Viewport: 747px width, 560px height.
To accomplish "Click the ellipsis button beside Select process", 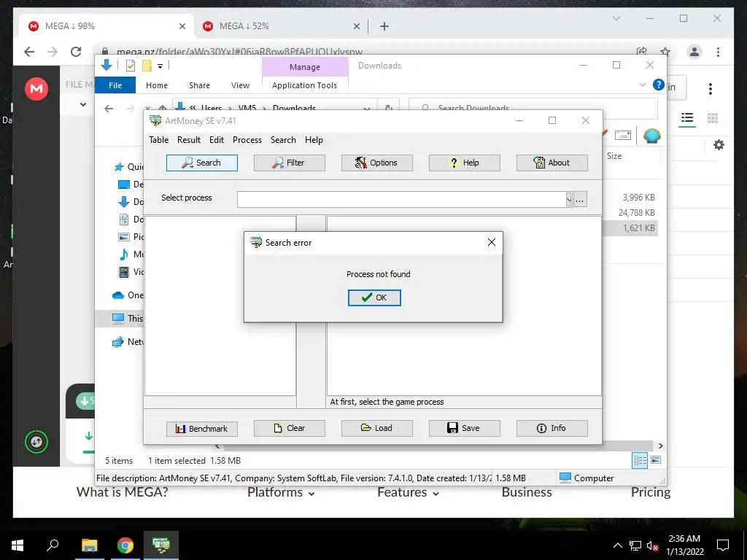I will [x=580, y=200].
